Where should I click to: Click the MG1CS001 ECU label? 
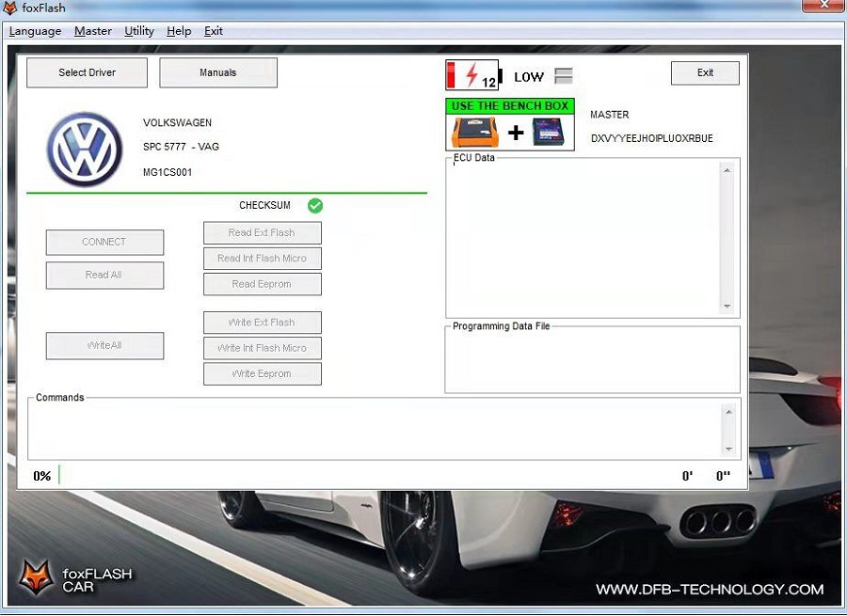click(168, 173)
